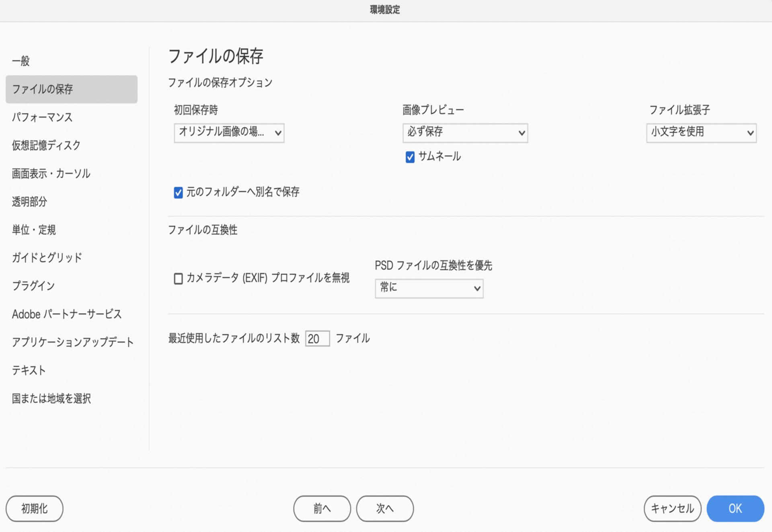Open the ファイル拡張子 dropdown
Viewport: 772px width, 532px height.
pyautogui.click(x=701, y=133)
